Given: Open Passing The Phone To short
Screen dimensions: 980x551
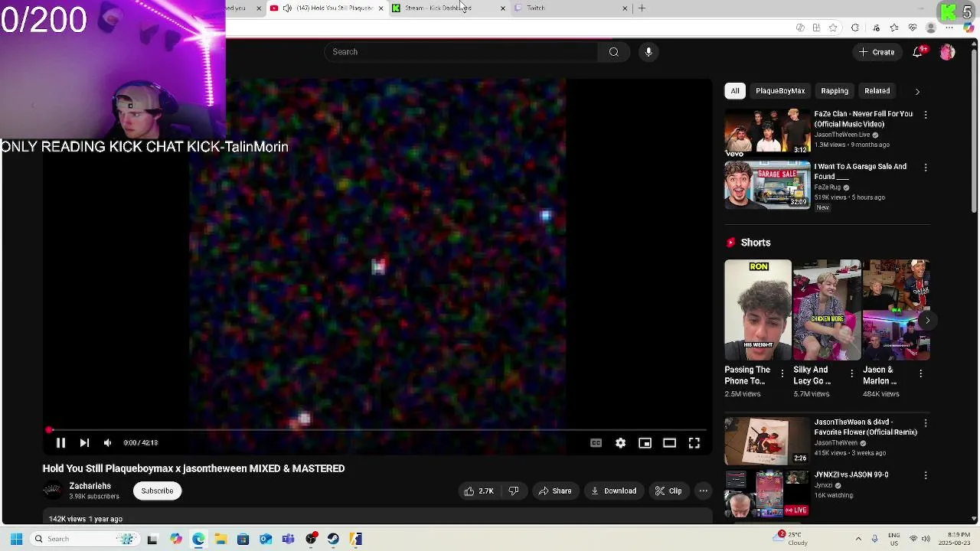Looking at the screenshot, I should [758, 310].
